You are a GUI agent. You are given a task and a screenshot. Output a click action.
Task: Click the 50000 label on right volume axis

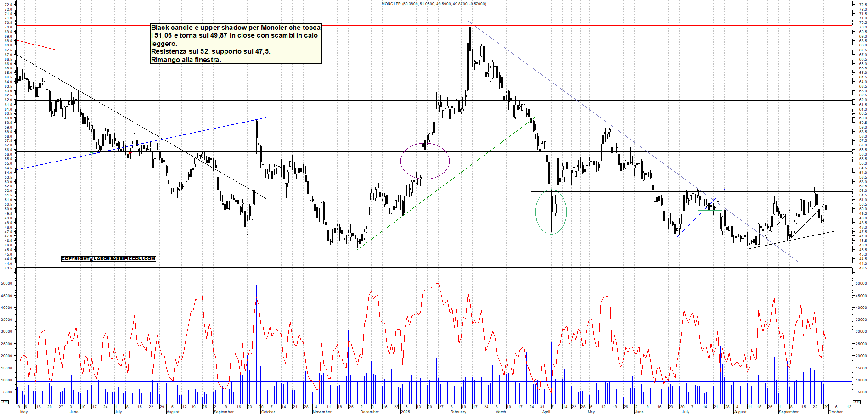point(860,284)
